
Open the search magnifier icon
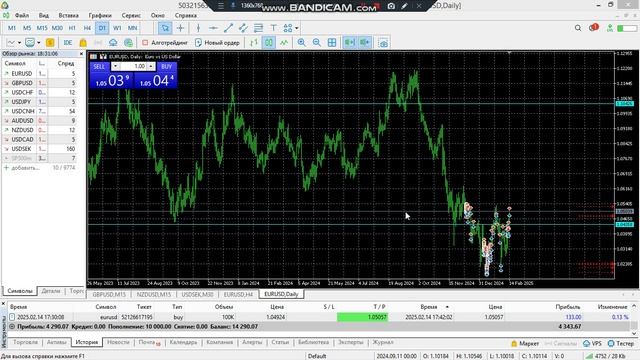coord(578,28)
